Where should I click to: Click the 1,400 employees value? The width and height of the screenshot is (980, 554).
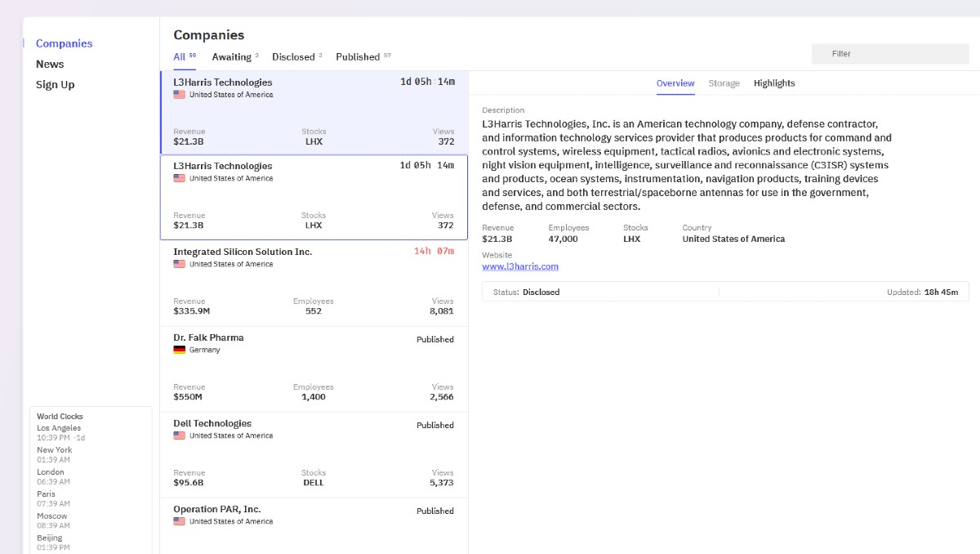(314, 397)
